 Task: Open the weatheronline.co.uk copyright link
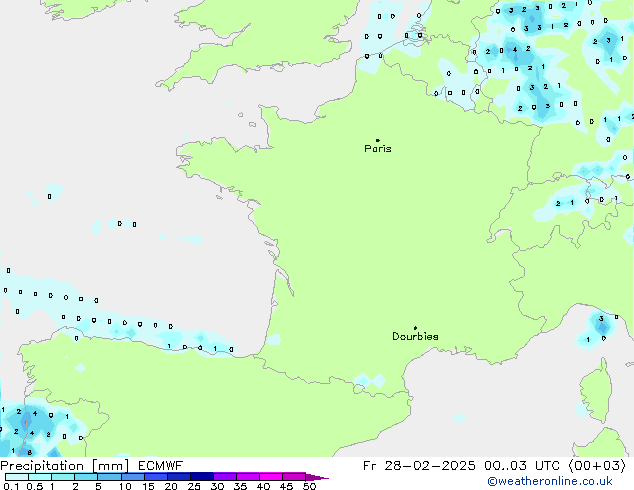[550, 481]
